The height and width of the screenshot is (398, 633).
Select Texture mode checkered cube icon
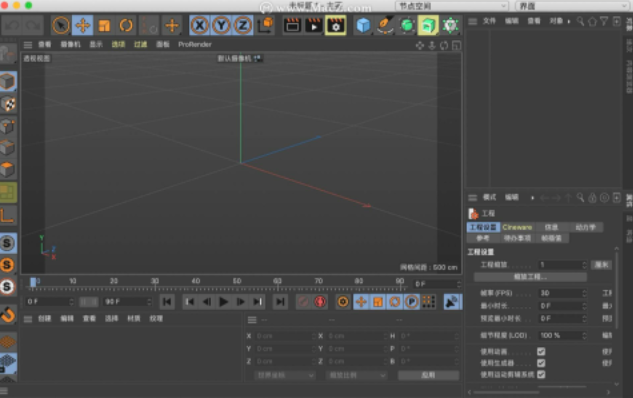point(8,104)
